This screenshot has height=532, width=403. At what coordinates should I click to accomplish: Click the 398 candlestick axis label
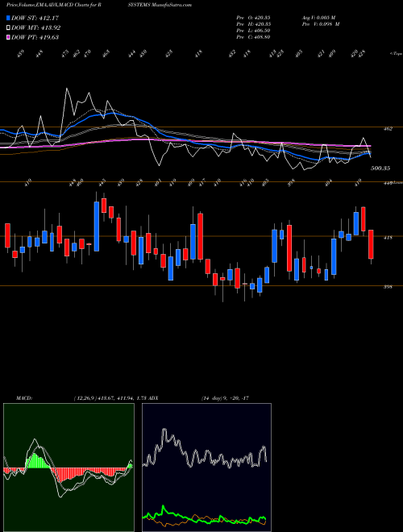click(x=388, y=287)
